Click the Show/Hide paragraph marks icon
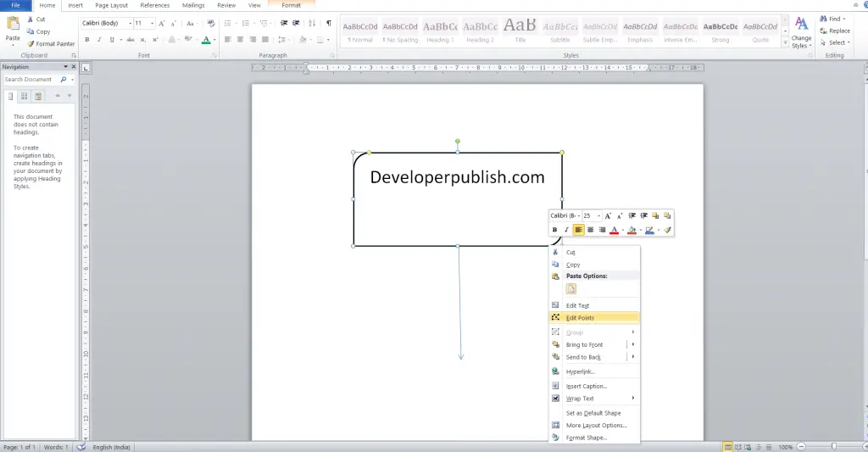868x452 pixels. pos(329,23)
